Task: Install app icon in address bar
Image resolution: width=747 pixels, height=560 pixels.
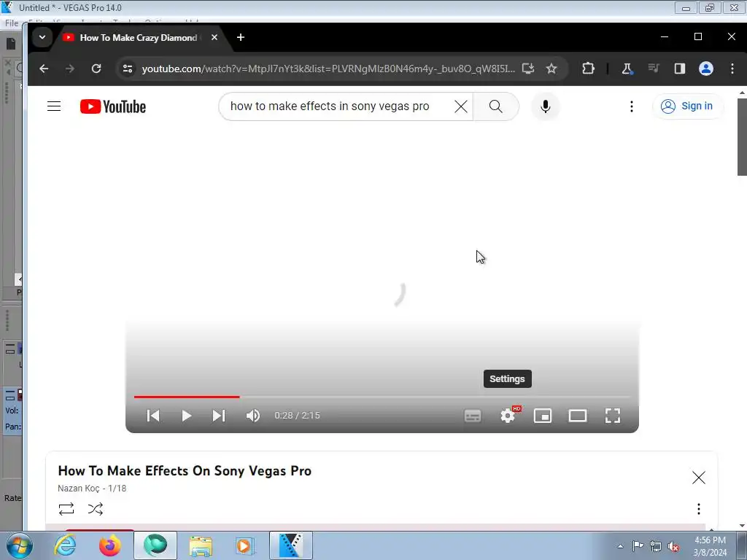Action: click(x=528, y=69)
